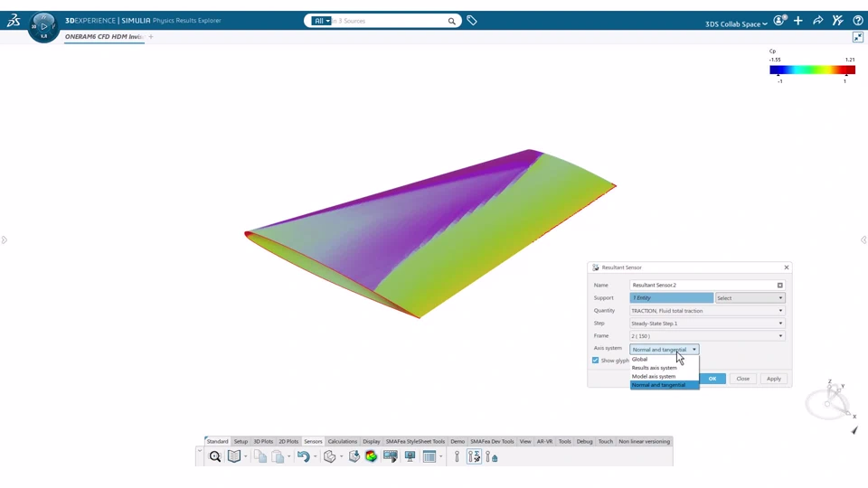Click Close in Resultant Sensor dialog
868x488 pixels.
(x=743, y=379)
